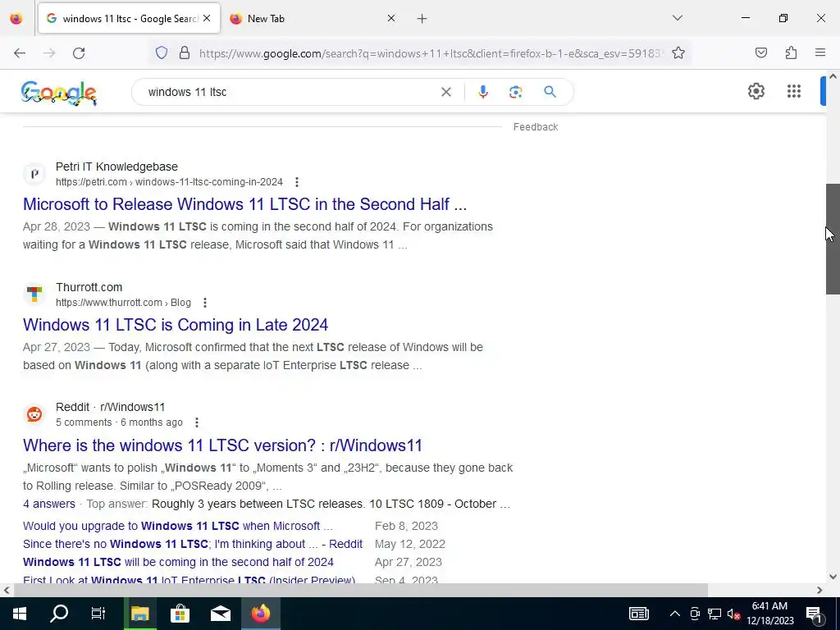This screenshot has height=630, width=840.
Task: Search by image with Google Lens
Action: click(x=515, y=92)
